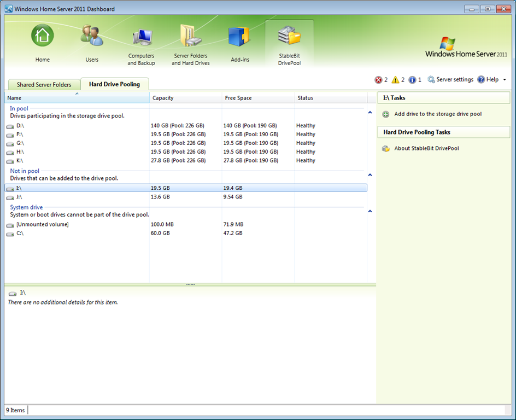The width and height of the screenshot is (516, 420).
Task: Click the K:\ drive icon
Action: coord(10,161)
